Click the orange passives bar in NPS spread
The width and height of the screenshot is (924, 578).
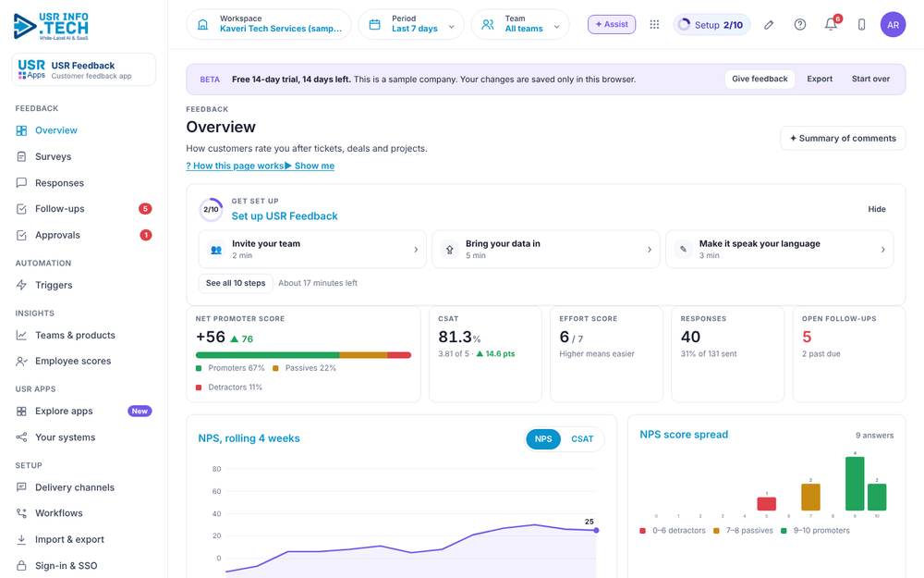point(811,498)
